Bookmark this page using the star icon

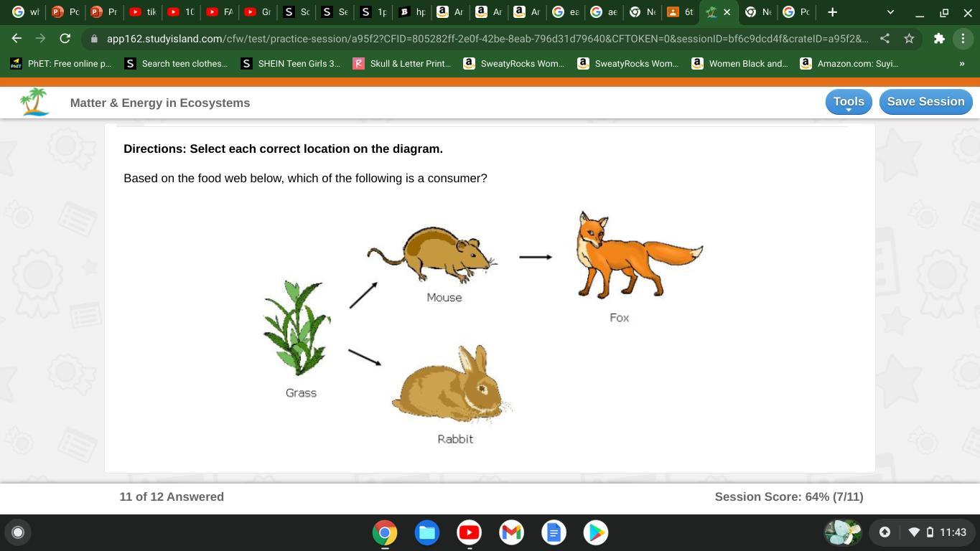[909, 39]
